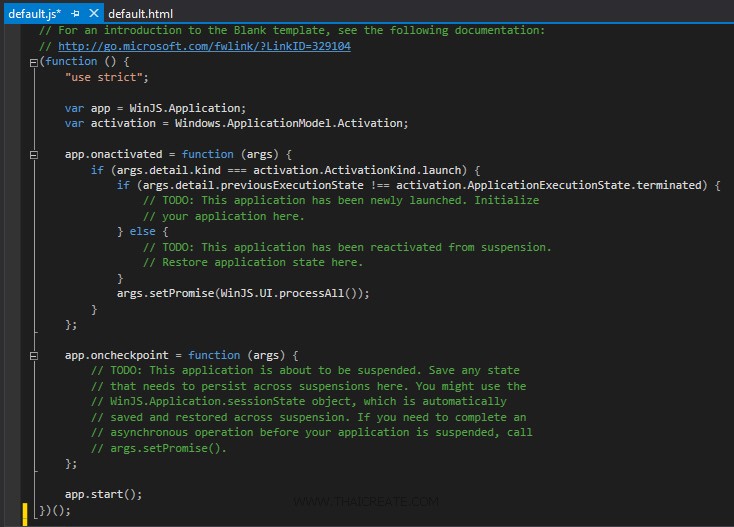Close the default.js tab

(93, 13)
